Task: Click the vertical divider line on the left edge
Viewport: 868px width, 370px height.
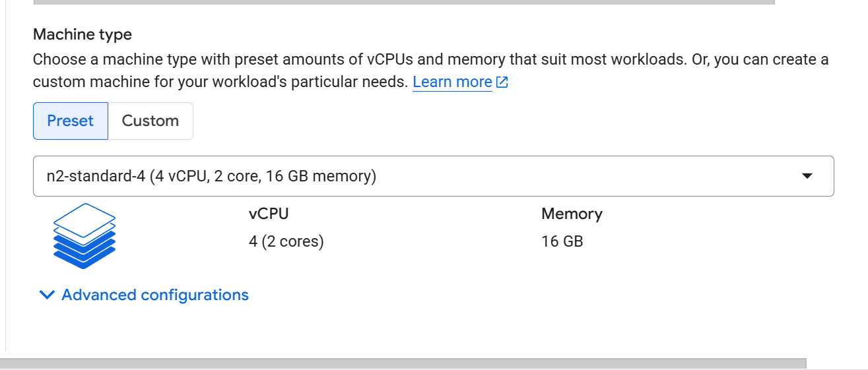Action: pyautogui.click(x=5, y=198)
